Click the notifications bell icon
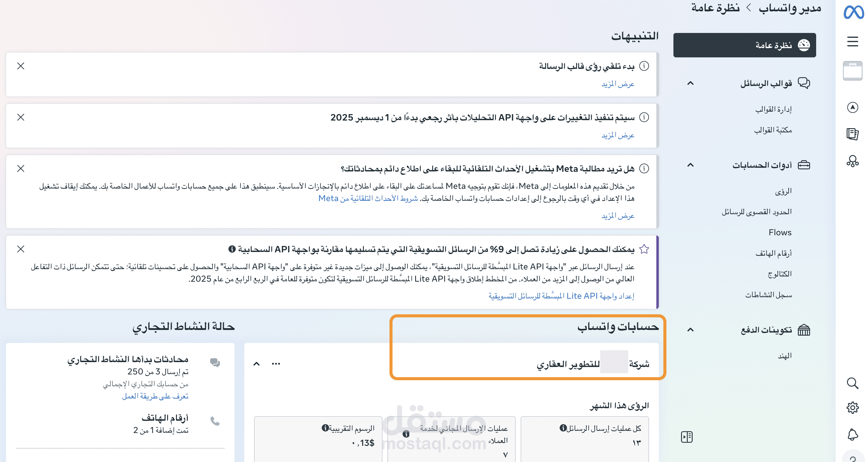This screenshot has height=462, width=868. (x=852, y=434)
